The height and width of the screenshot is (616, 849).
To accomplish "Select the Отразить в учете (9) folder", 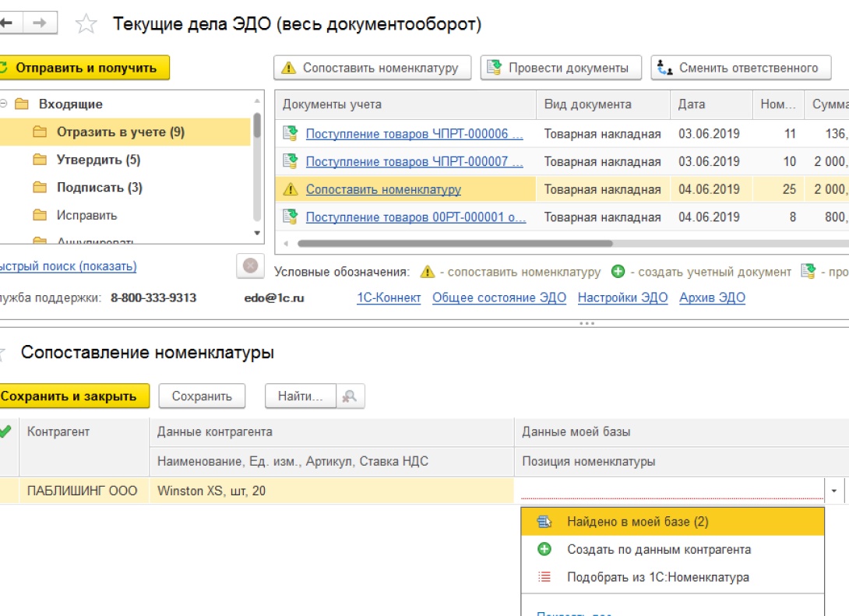I will pyautogui.click(x=125, y=132).
